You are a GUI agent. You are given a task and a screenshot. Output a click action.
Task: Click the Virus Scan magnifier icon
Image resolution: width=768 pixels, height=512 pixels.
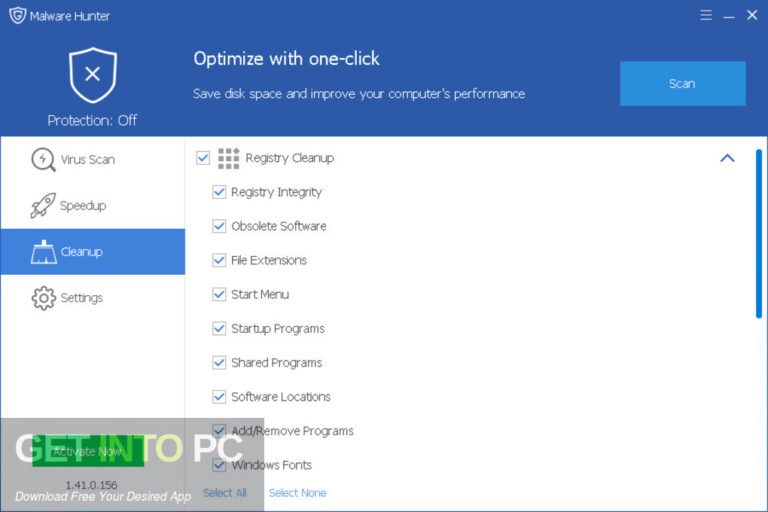pos(43,159)
